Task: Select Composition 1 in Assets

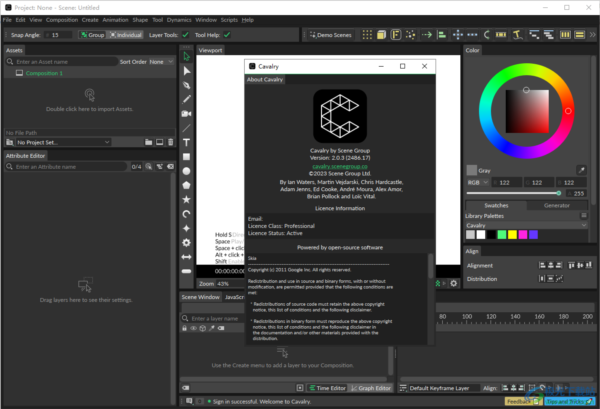Action: tap(44, 73)
